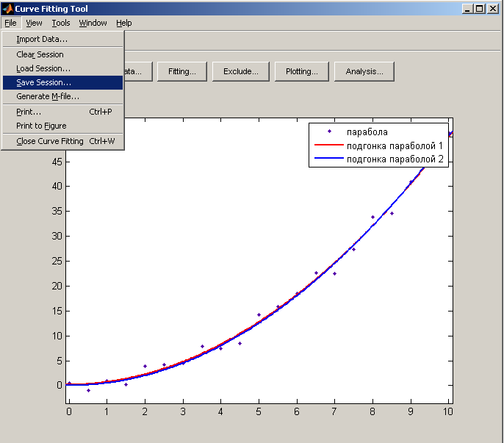Click Save Session in the menu
The width and height of the screenshot is (504, 443).
(x=62, y=82)
